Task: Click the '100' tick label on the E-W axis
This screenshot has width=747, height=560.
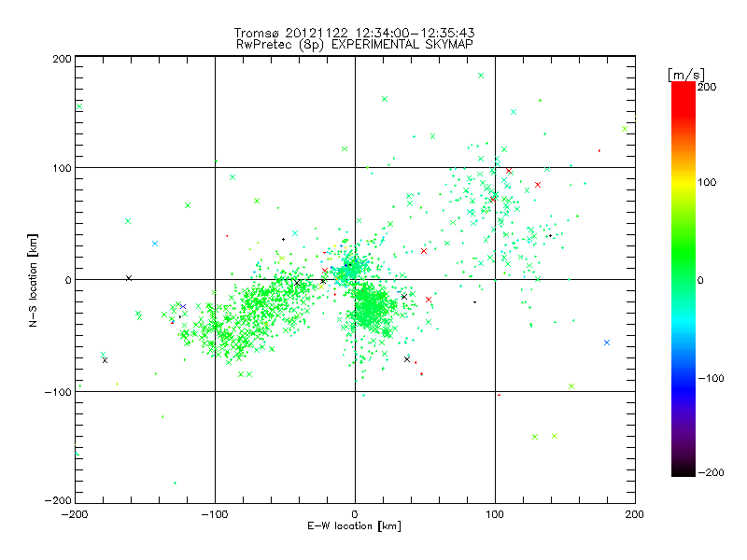Action: click(495, 514)
